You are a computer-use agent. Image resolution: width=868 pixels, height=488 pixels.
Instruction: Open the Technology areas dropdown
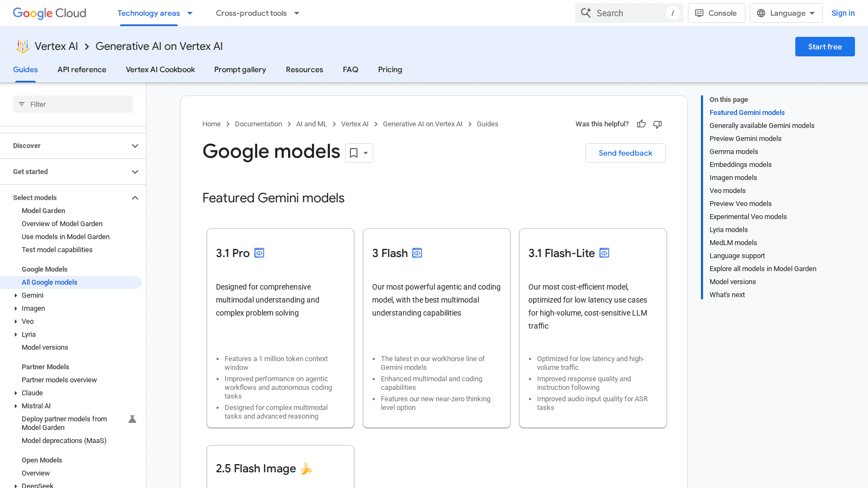(155, 13)
